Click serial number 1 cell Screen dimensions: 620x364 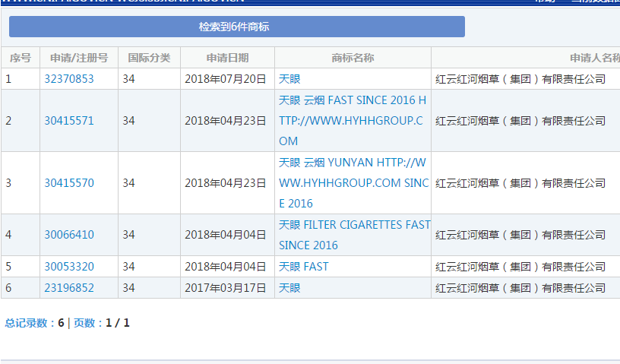pos(21,79)
